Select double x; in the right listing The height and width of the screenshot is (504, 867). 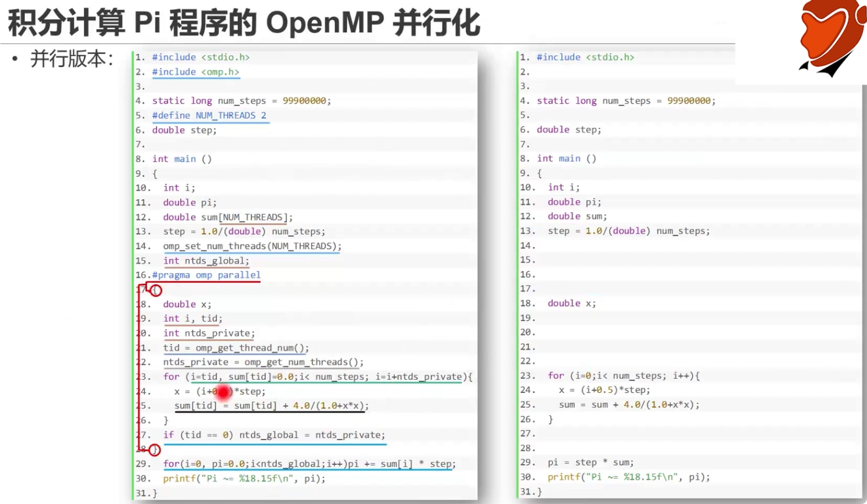(571, 303)
